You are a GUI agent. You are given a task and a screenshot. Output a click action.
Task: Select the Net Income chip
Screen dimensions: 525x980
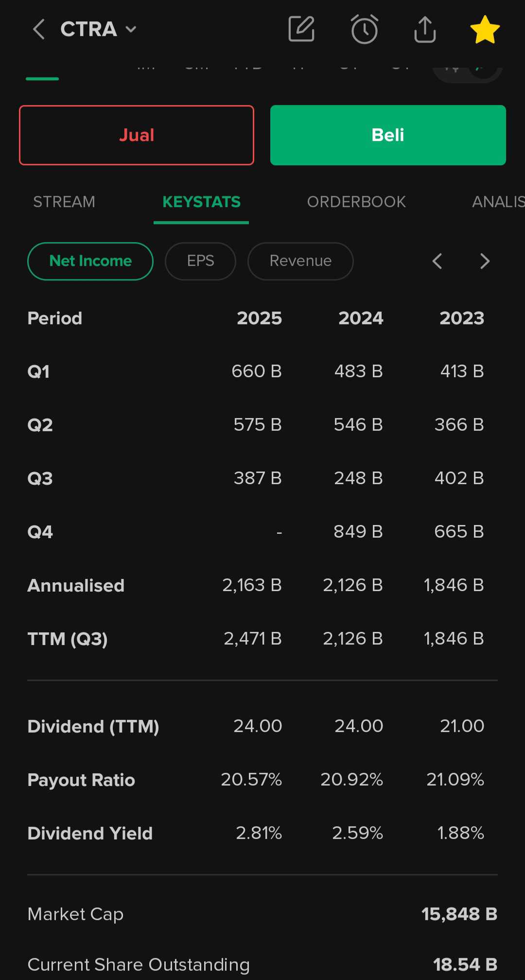coord(90,261)
